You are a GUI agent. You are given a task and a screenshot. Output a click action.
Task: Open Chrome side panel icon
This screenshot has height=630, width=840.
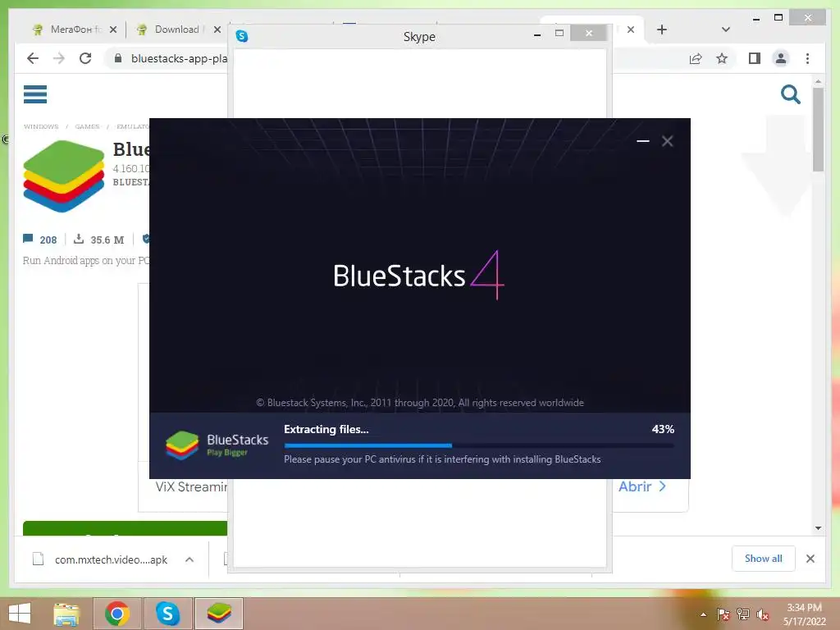[755, 58]
